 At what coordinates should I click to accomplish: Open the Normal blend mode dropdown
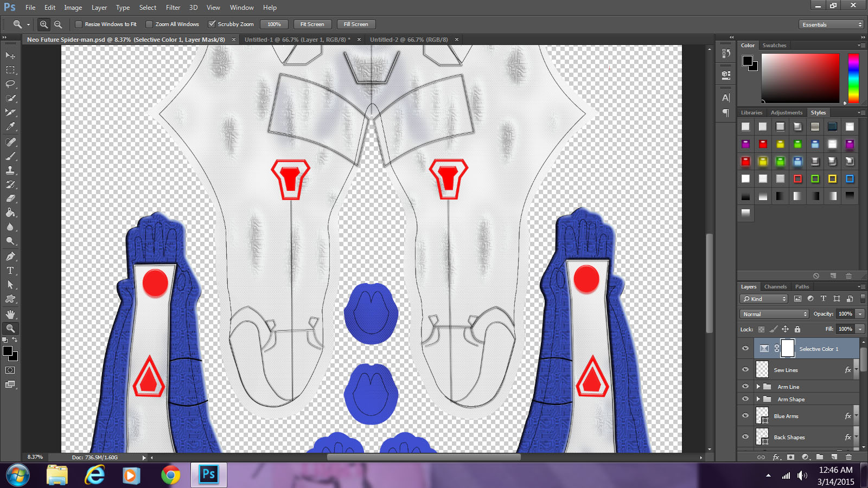tap(774, 314)
